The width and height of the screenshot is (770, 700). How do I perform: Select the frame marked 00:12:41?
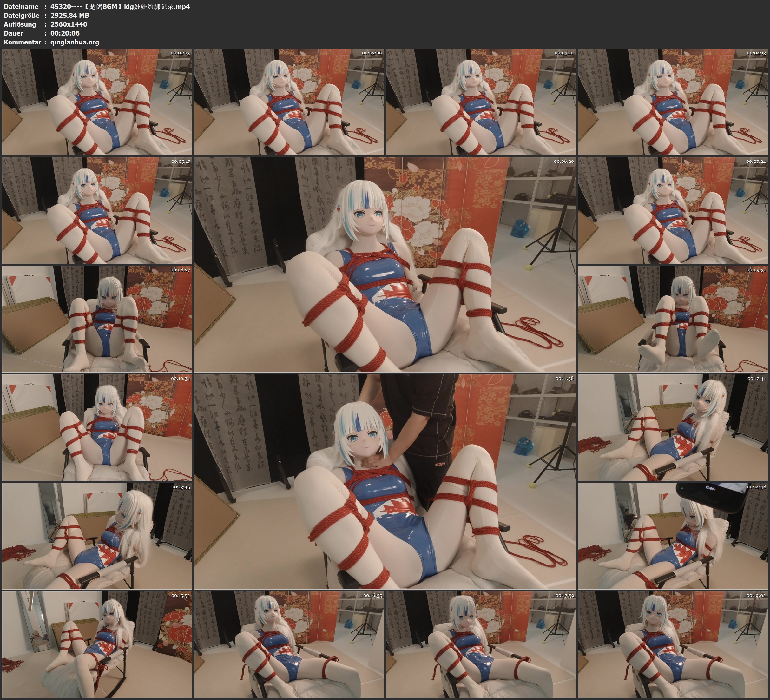point(673,427)
